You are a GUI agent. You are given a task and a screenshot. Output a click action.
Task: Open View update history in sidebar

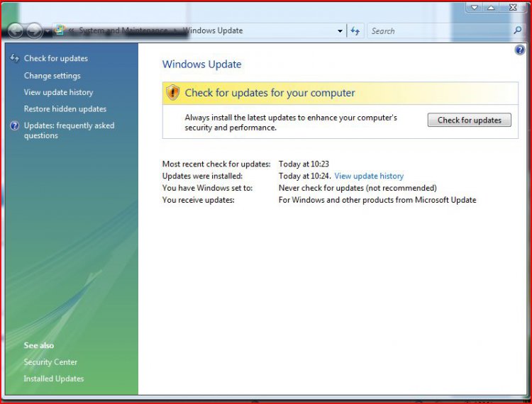[x=58, y=92]
